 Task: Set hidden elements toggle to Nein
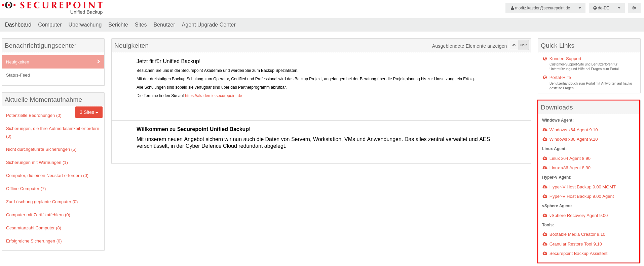click(524, 45)
